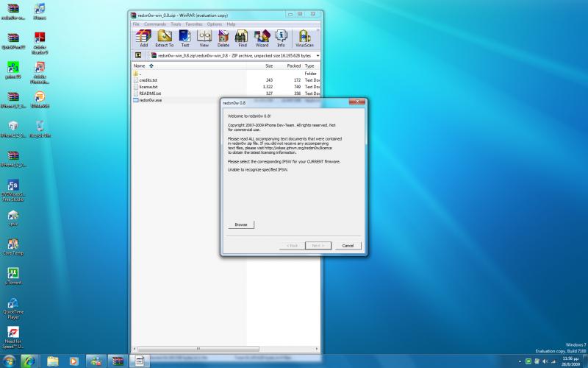
Task: Click the Next button in redsn0w
Action: 318,246
